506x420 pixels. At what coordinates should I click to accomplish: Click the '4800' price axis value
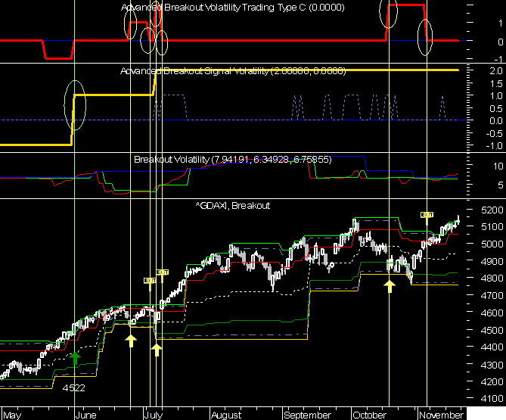pos(492,278)
